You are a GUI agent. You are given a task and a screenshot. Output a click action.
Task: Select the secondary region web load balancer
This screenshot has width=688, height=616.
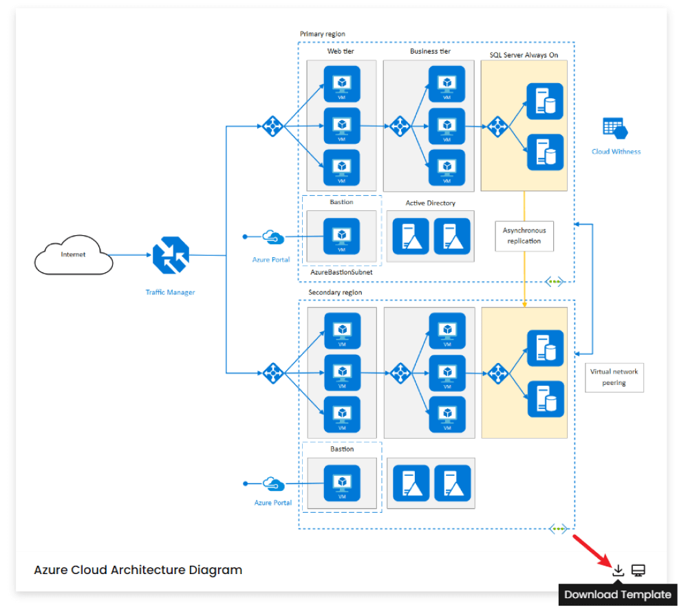tap(273, 373)
